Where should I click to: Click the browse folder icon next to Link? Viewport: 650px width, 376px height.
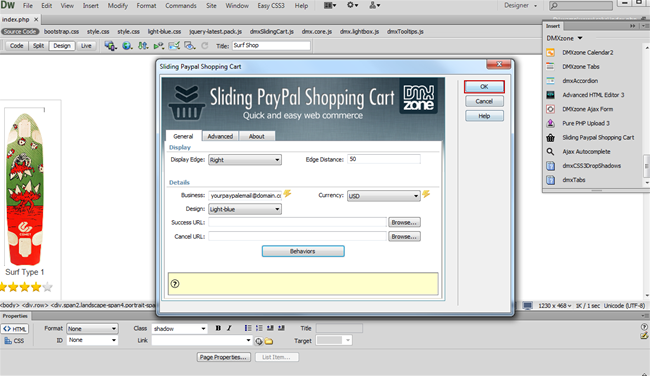(269, 341)
